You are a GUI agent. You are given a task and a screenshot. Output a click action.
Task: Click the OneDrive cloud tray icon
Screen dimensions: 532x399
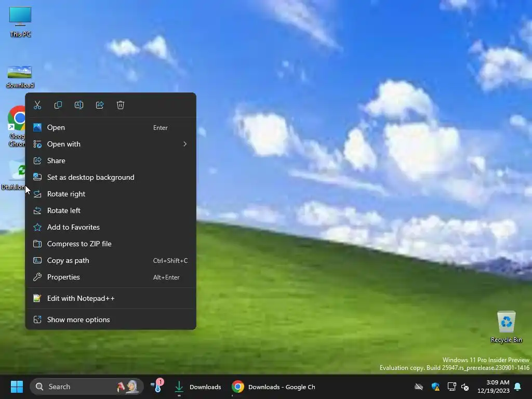pyautogui.click(x=419, y=387)
